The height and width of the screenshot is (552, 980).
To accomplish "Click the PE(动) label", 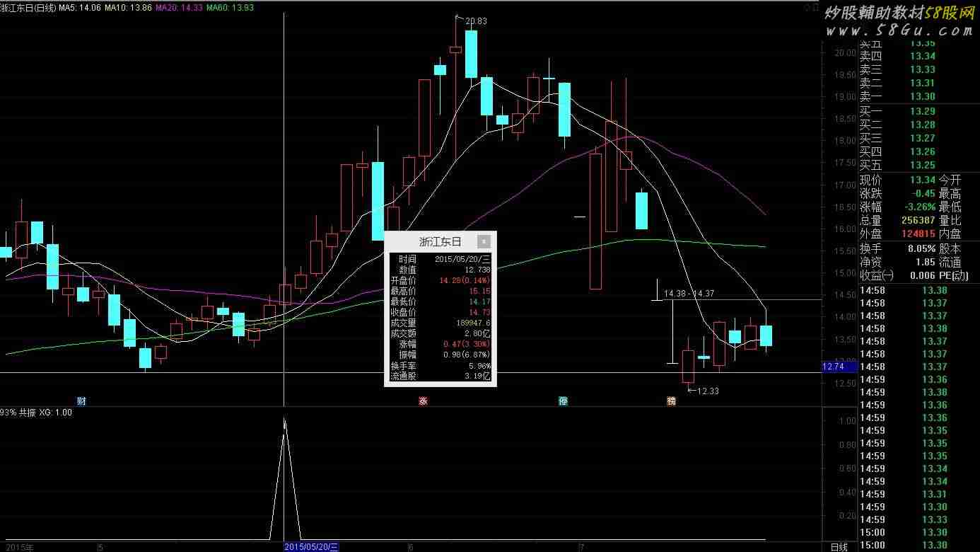I will pyautogui.click(x=955, y=275).
